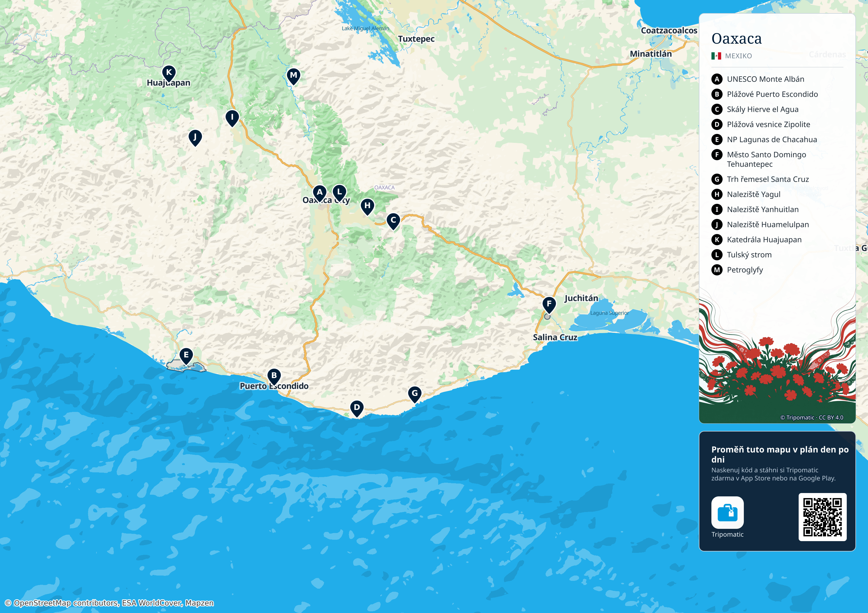Select 'Tulský strom' legend entry
Viewport: 868px width, 613px height.
click(749, 255)
